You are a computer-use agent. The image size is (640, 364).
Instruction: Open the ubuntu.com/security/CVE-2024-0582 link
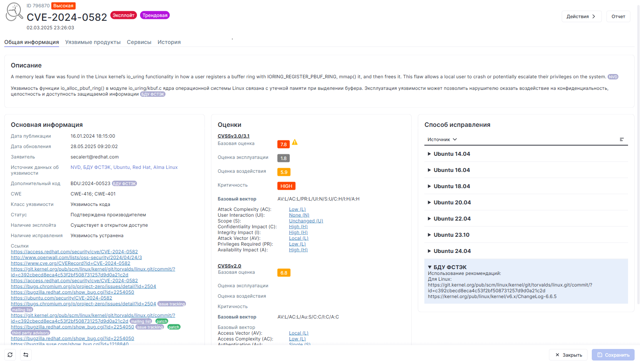(61, 298)
